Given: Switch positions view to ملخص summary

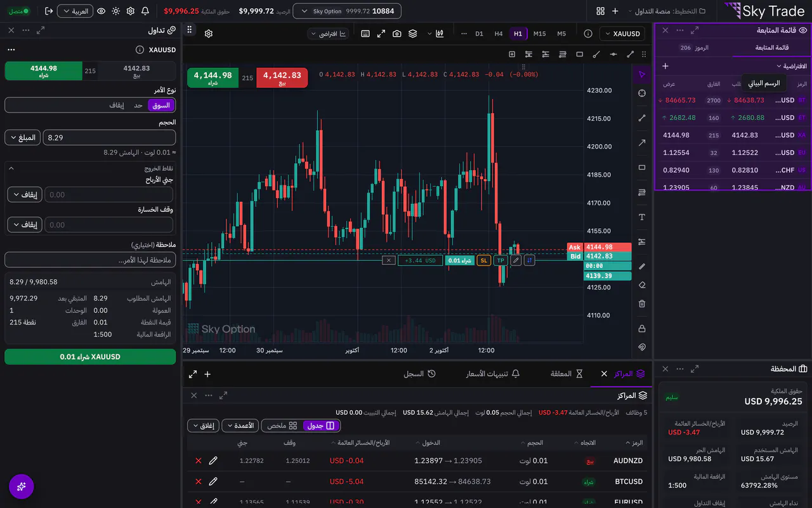Looking at the screenshot, I should tap(282, 425).
